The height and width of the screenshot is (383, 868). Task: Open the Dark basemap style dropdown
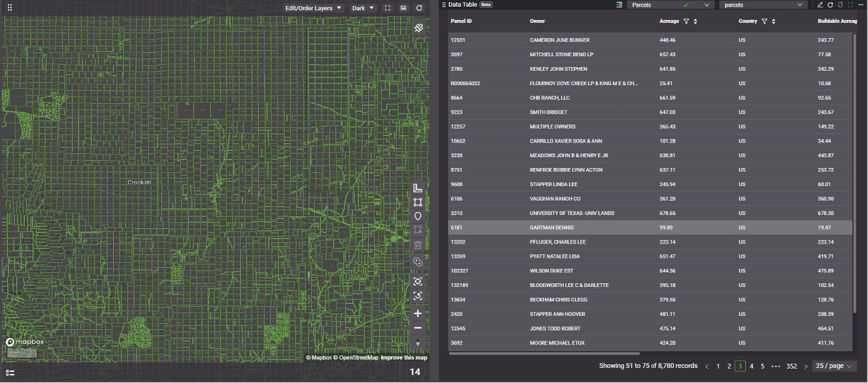coord(363,8)
